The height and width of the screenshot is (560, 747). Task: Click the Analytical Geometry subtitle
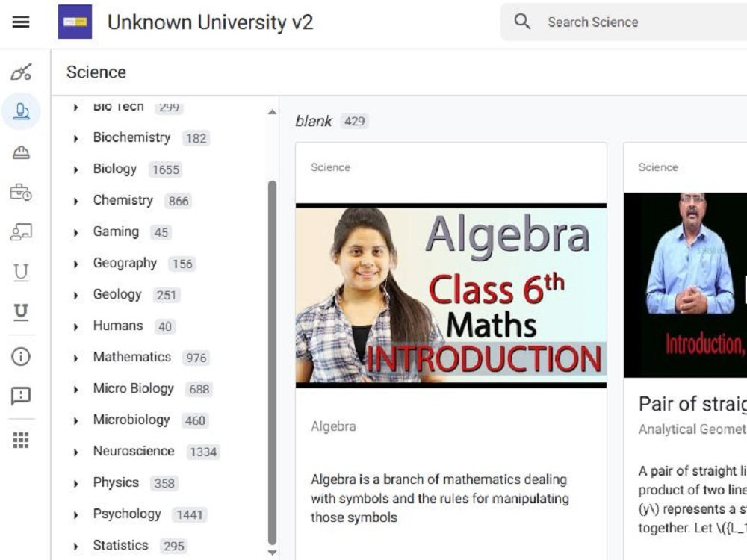[692, 429]
